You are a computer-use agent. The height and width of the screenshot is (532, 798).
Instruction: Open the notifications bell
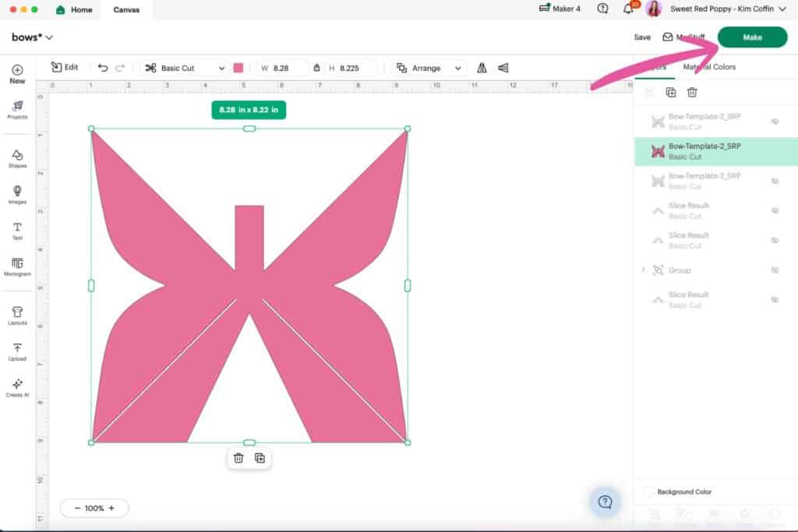628,9
